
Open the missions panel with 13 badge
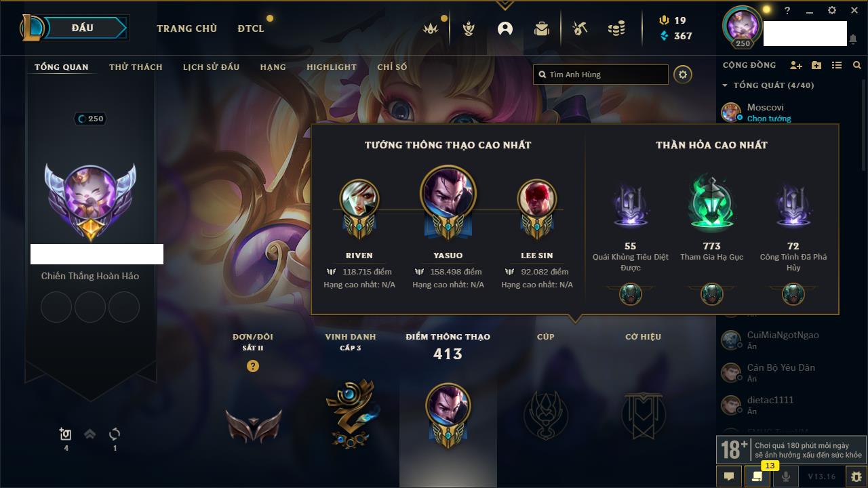(757, 476)
